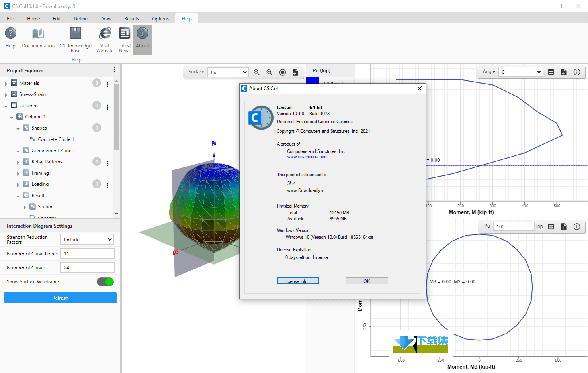Export the 3D surface view
The height and width of the screenshot is (373, 588).
tap(295, 72)
